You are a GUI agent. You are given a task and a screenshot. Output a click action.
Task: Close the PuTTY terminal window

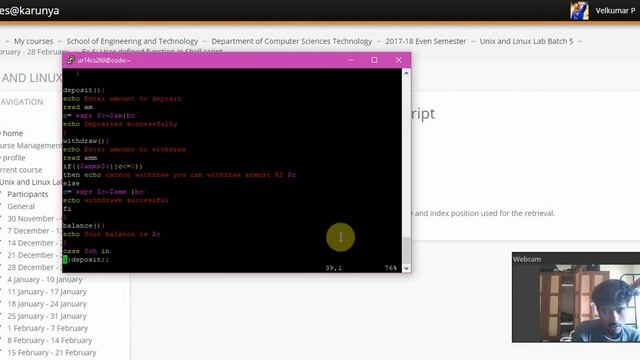coord(399,60)
